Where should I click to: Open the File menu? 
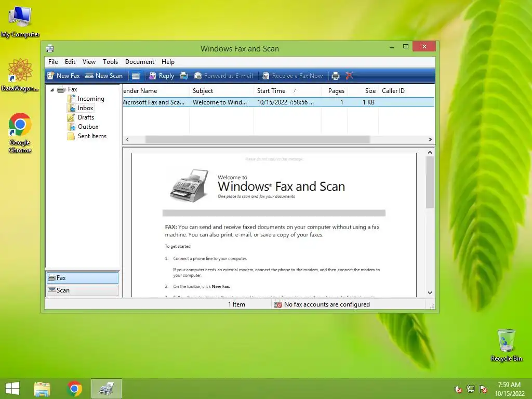point(53,62)
